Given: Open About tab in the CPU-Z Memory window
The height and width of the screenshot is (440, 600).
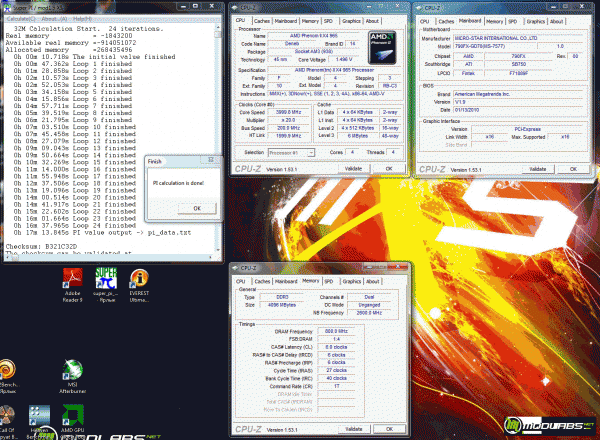Looking at the screenshot, I should 372,281.
